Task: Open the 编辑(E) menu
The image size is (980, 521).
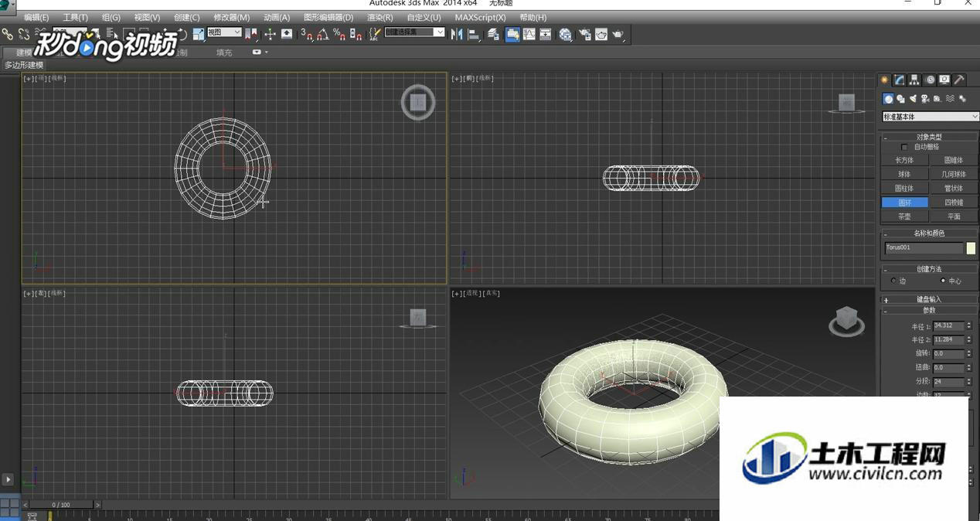Action: click(36, 17)
